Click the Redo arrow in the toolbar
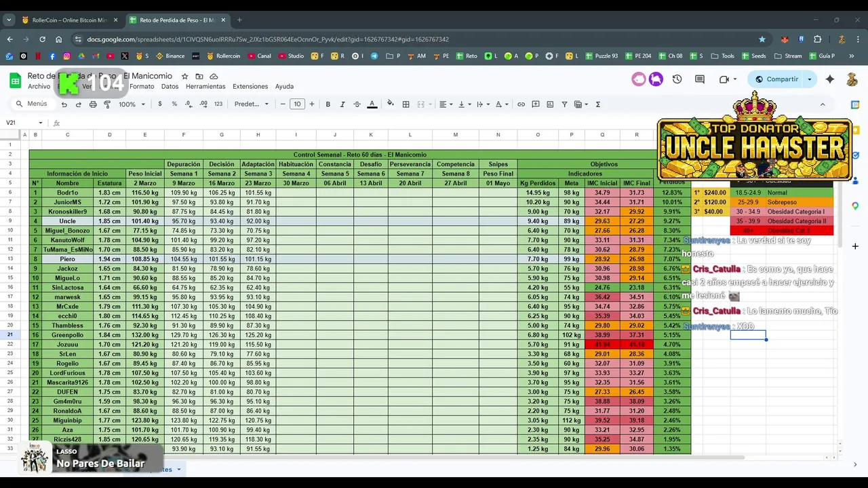The image size is (868, 488). pos(78,104)
